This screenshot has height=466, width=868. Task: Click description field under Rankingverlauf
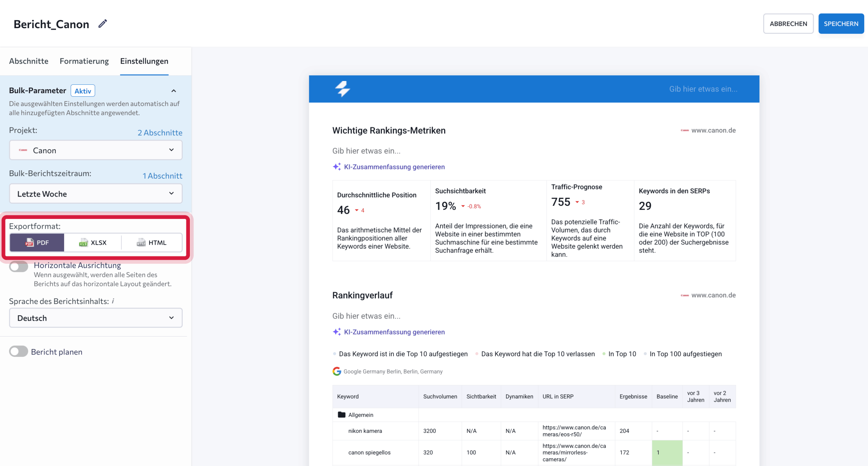pos(367,316)
